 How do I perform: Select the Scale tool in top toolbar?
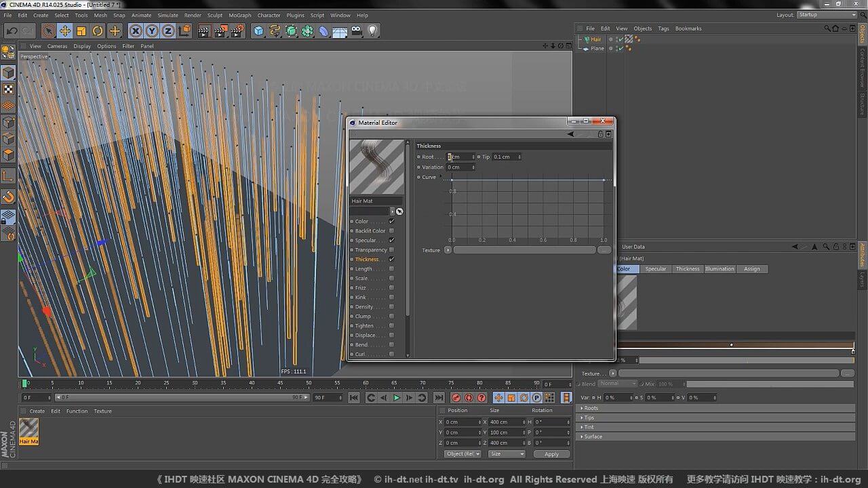tap(81, 31)
